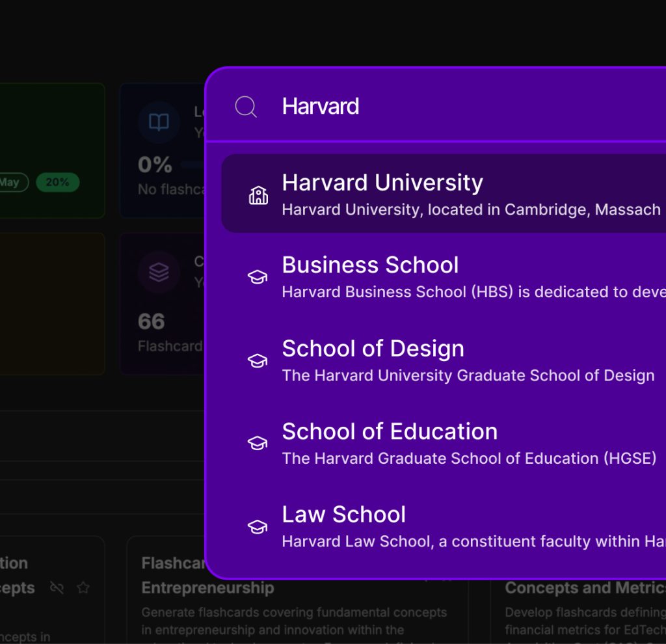Screen dimensions: 666x644
Task: Click 'The Harvard Graduate School of Education (HGSE)' text
Action: pyautogui.click(x=469, y=459)
